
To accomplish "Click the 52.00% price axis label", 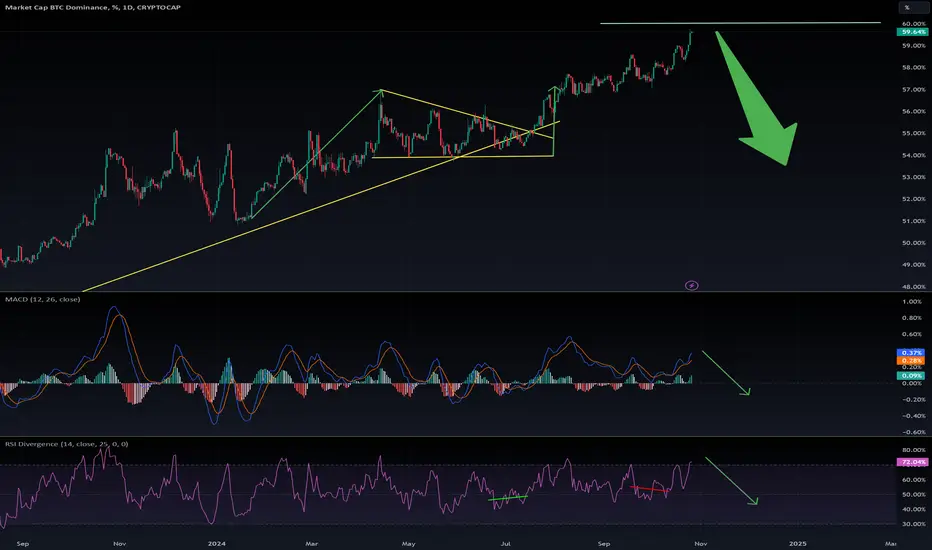I will coord(914,199).
